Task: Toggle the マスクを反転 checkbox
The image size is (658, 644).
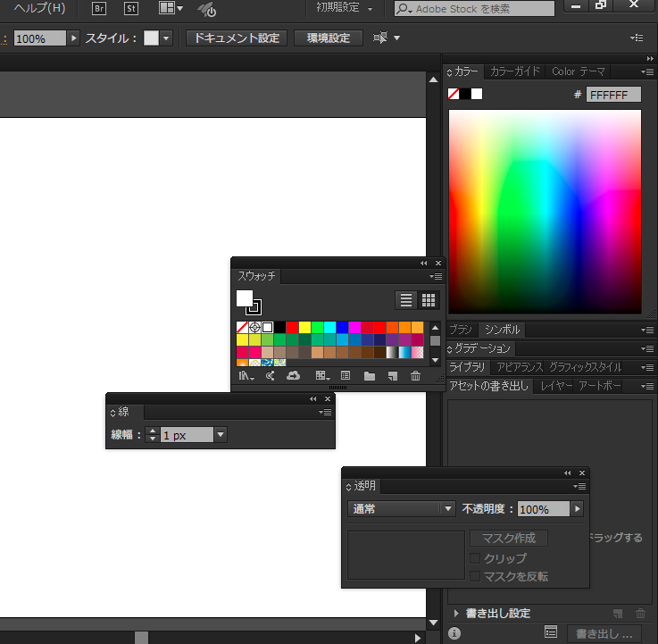Action: [x=475, y=576]
